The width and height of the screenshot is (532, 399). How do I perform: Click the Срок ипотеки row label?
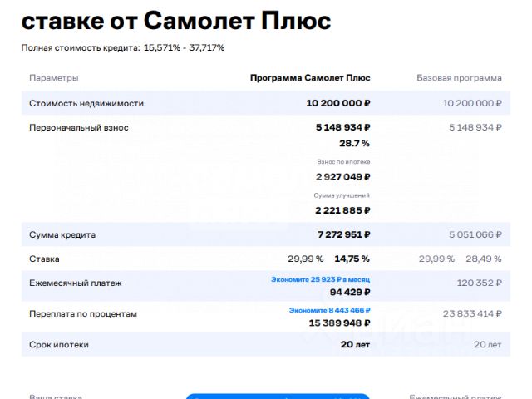tap(59, 345)
